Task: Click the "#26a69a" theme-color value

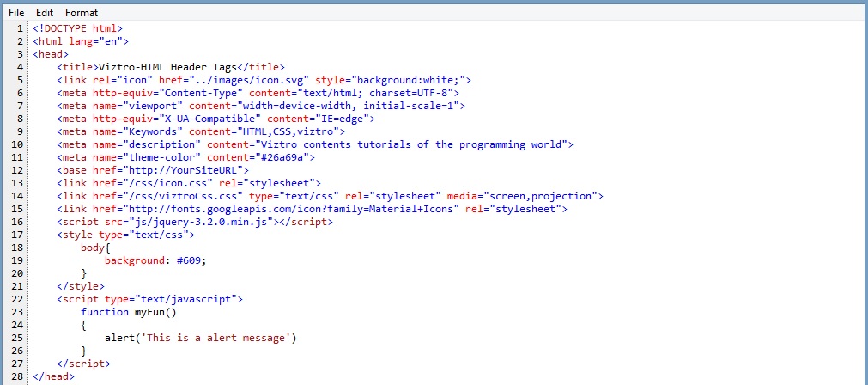Action: (x=282, y=157)
